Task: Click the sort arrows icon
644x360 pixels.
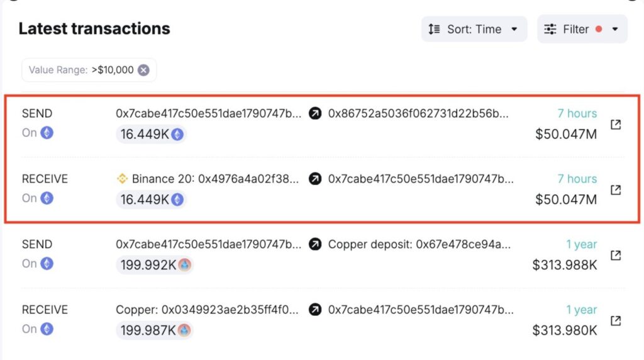Action: point(434,29)
